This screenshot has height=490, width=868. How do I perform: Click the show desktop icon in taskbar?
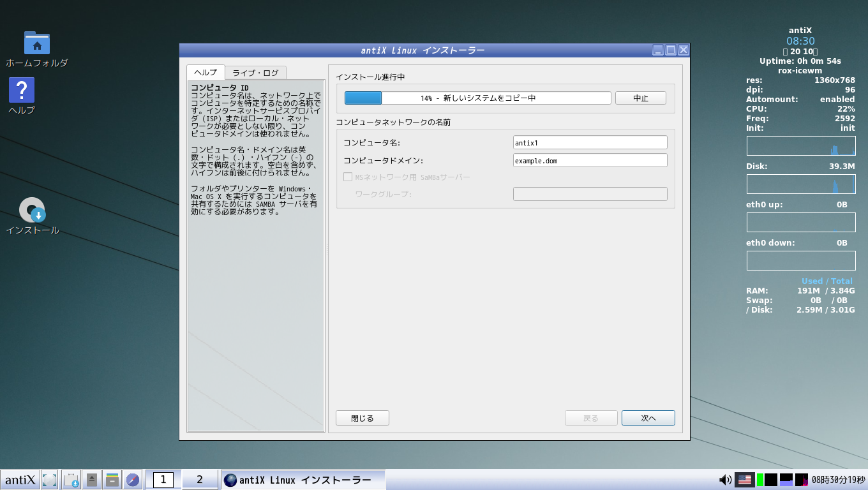coord(50,480)
